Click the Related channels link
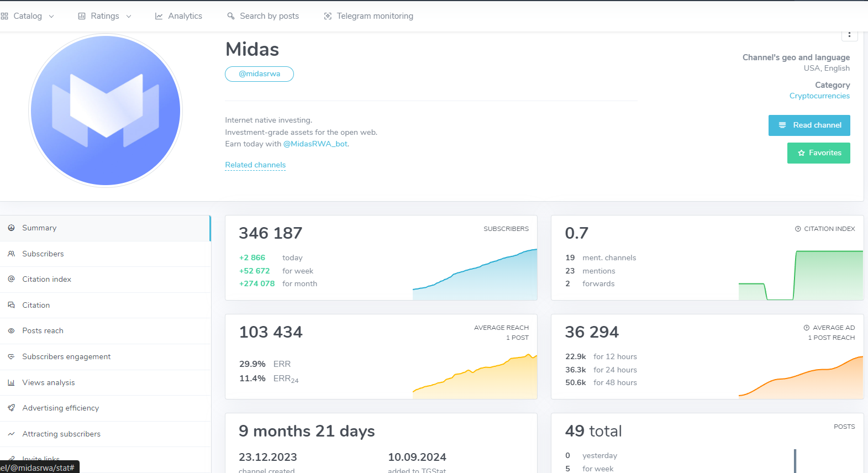Screen dimensions: 868x473 (x=255, y=165)
